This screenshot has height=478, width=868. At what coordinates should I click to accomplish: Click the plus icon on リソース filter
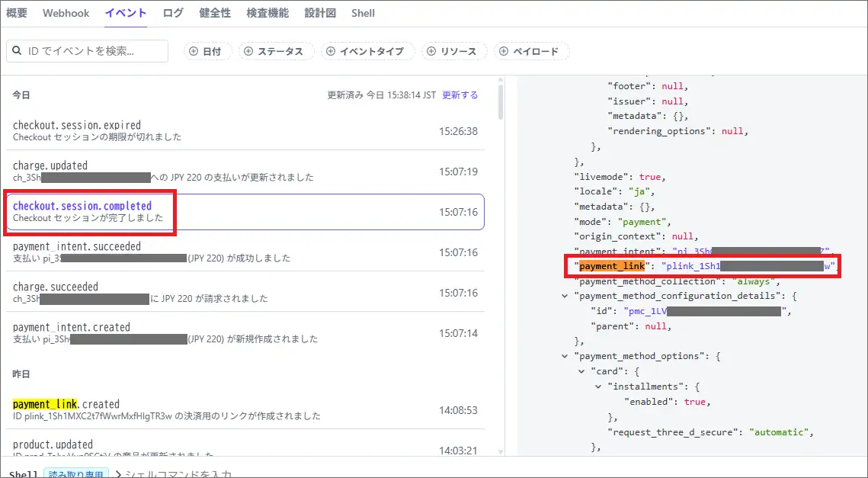click(x=431, y=51)
